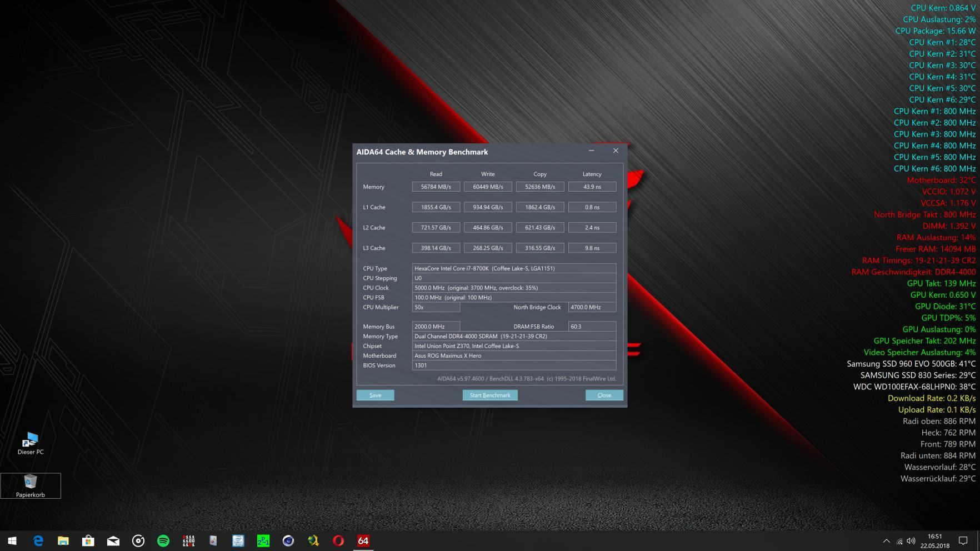Launch Spotify from the taskbar
980x551 pixels.
(x=163, y=540)
